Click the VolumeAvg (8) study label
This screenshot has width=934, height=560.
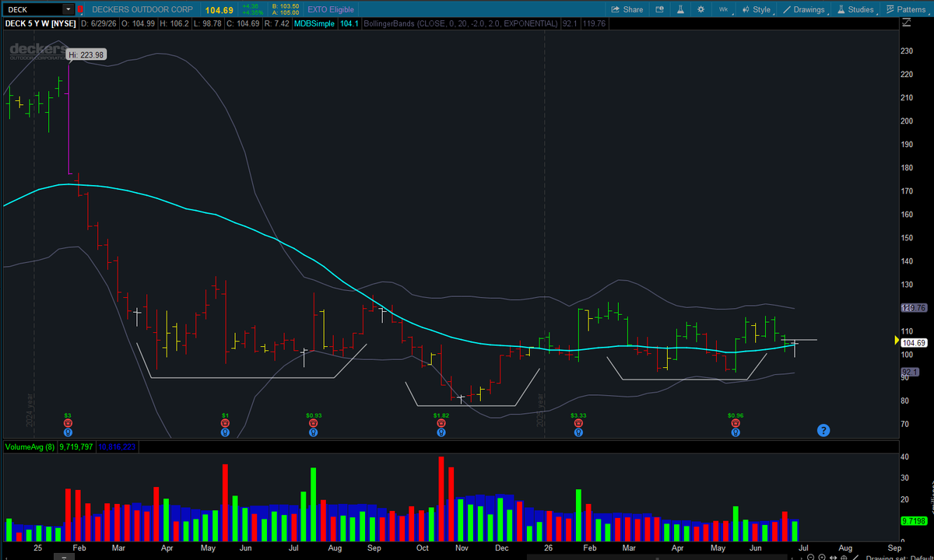[30, 447]
